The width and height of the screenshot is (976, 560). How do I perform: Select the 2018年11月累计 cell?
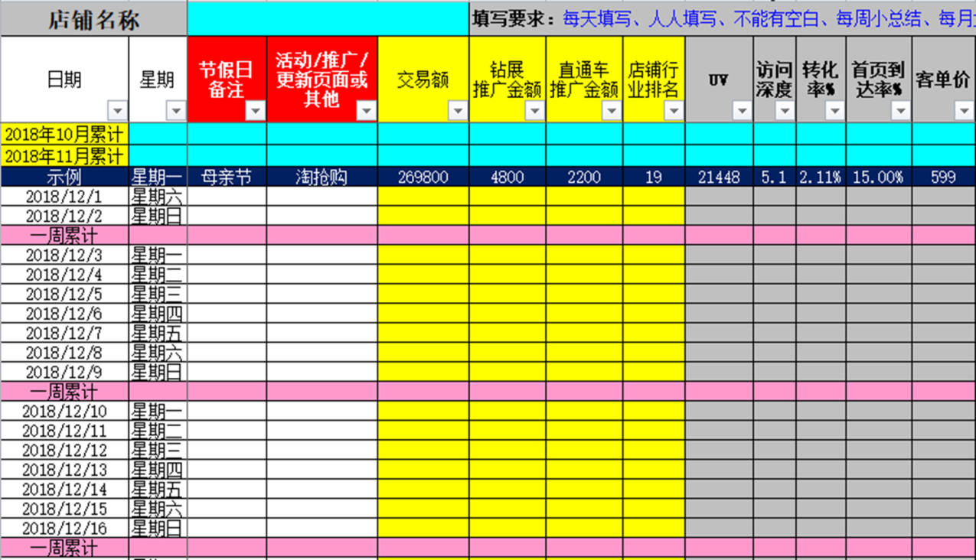click(x=64, y=157)
